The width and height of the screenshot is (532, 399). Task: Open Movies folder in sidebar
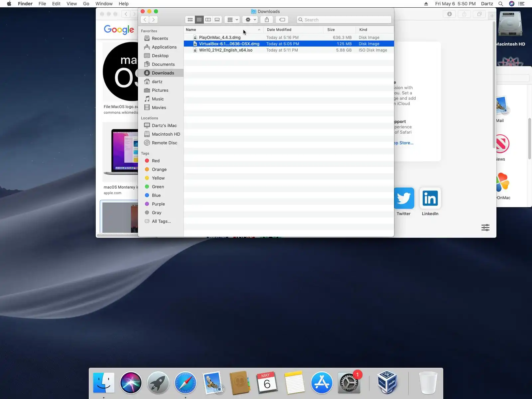tap(161, 107)
